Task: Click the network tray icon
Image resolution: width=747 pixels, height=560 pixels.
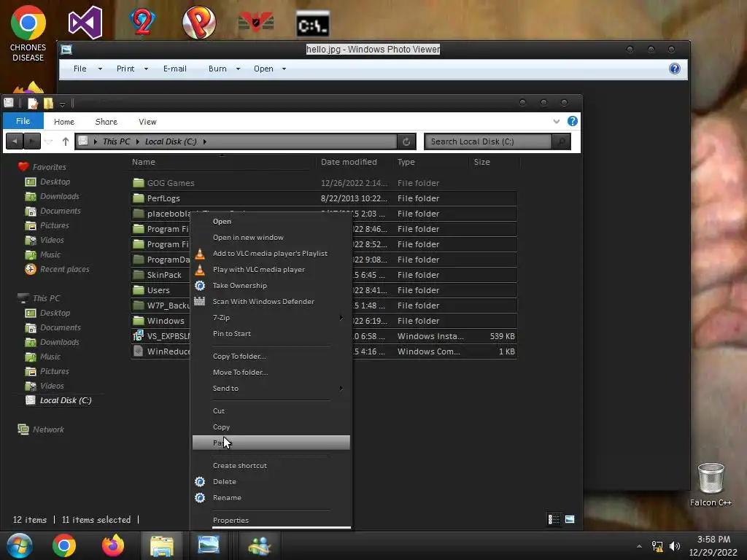Action: 657,546
